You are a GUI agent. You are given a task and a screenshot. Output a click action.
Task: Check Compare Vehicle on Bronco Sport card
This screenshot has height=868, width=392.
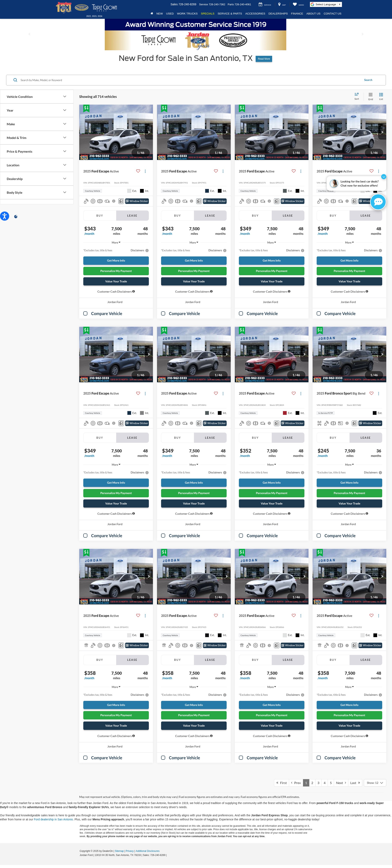pos(318,535)
